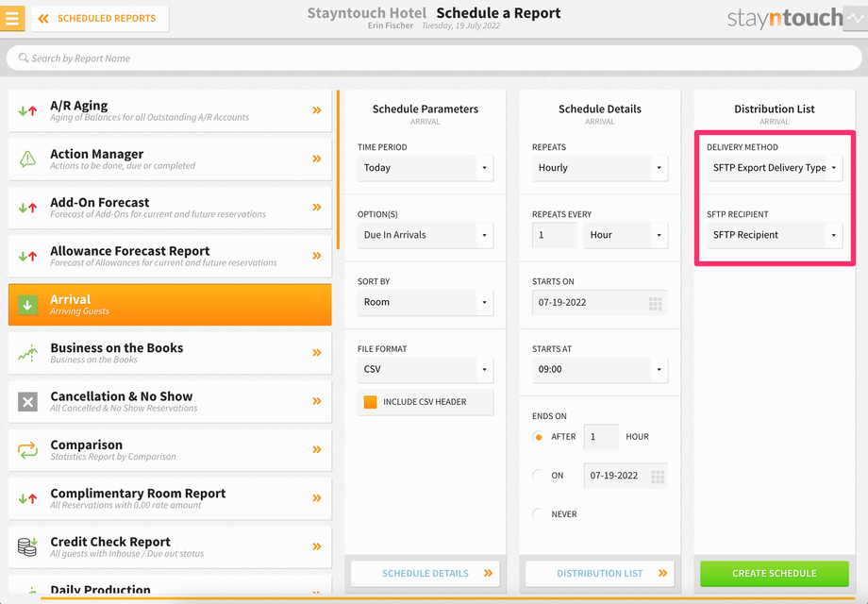868x604 pixels.
Task: Open the Hour unit dropdown
Action: 626,235
